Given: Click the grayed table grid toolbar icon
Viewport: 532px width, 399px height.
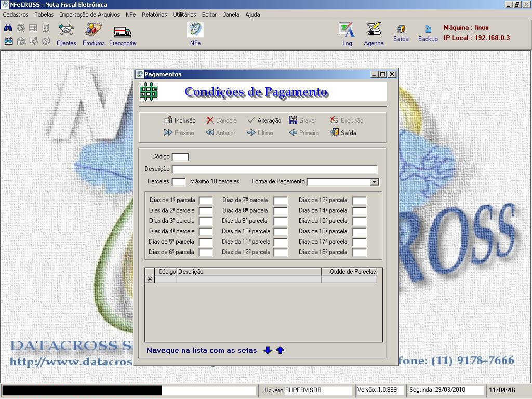Looking at the screenshot, I should pyautogui.click(x=33, y=28).
